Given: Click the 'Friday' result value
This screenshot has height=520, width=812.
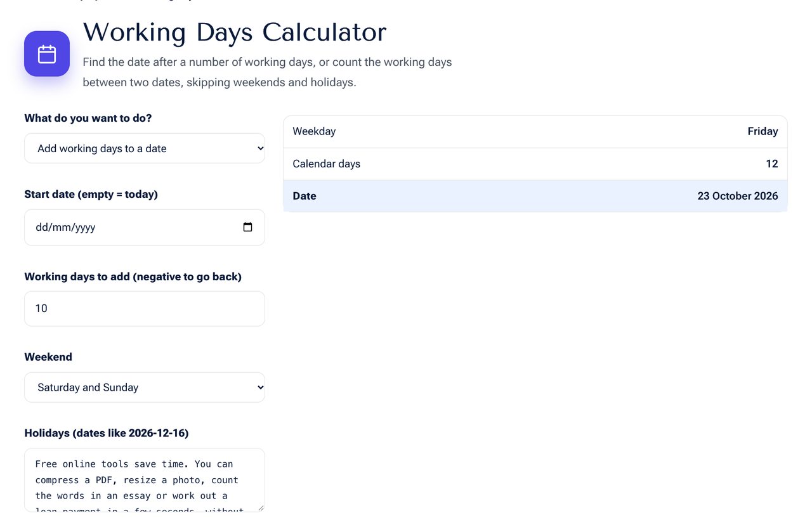Looking at the screenshot, I should (763, 131).
